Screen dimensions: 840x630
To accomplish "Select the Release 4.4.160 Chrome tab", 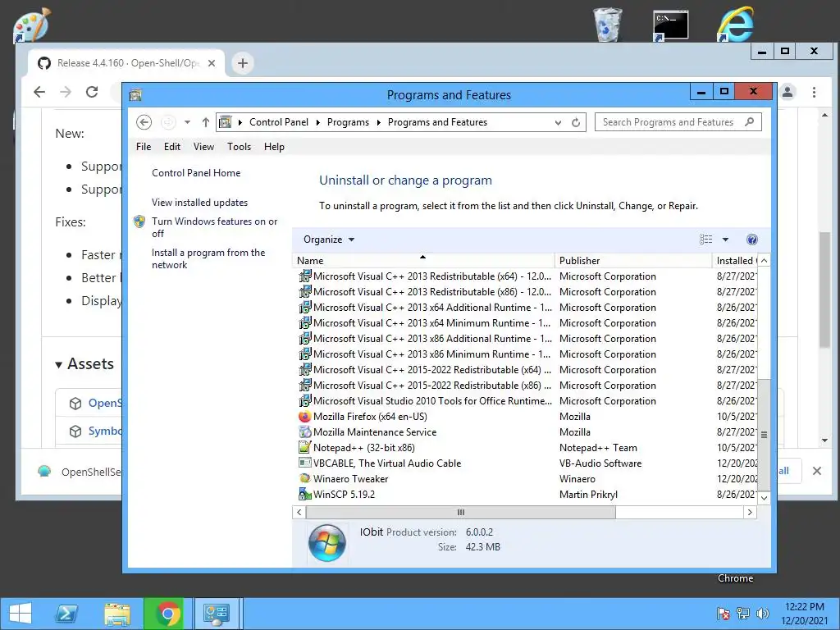I will (126, 63).
